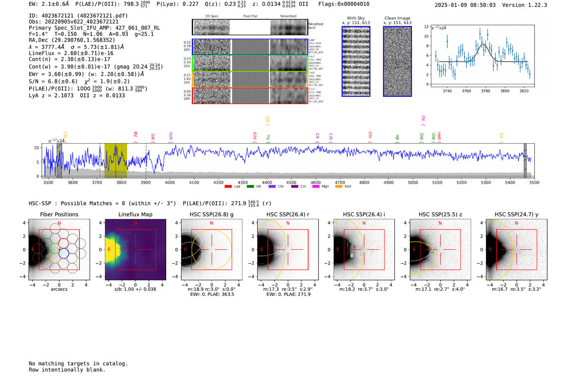This screenshot has width=576, height=392.
Task: Click the orange HeII legend swatch
Action: 339,186
